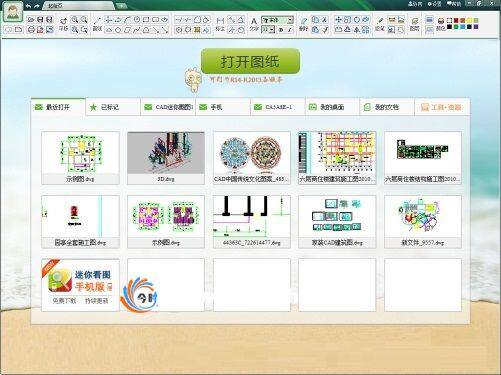Pick the red color swatch

455,21
